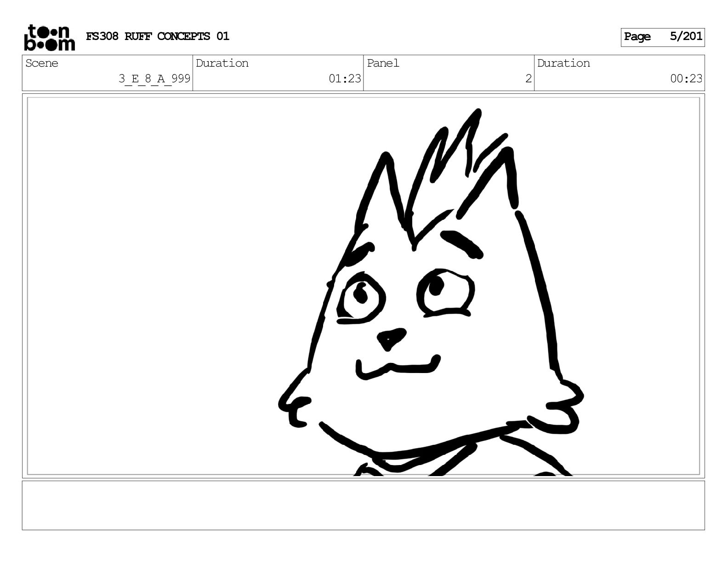Select the panel number '2'
This screenshot has width=728, height=563.
[529, 79]
